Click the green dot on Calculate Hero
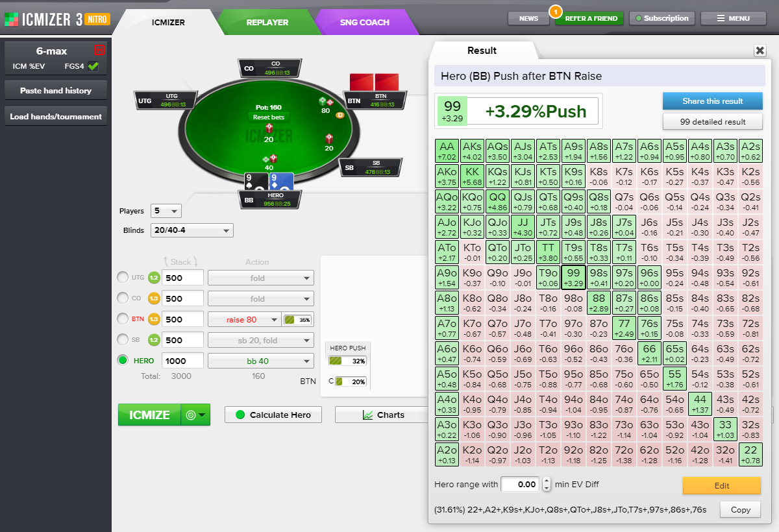 [x=240, y=415]
